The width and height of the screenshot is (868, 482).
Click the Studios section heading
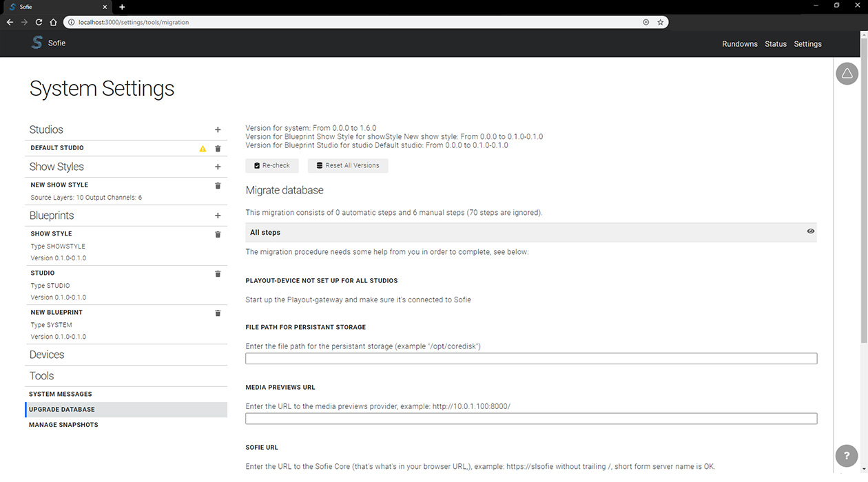(46, 129)
